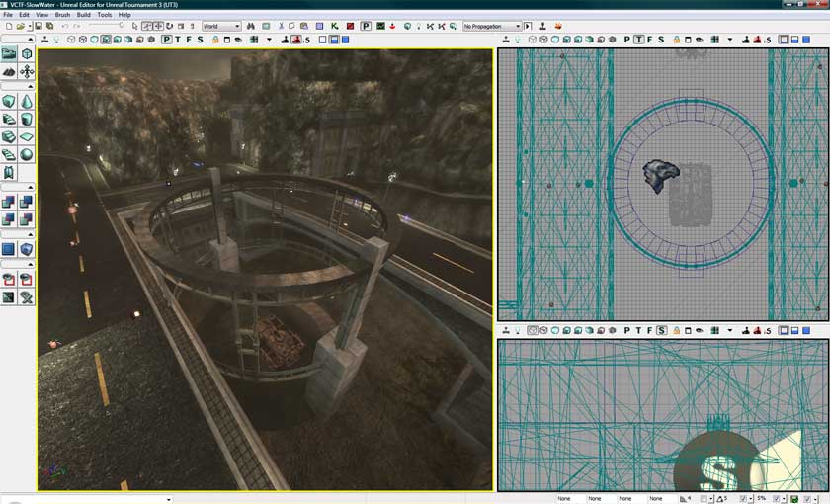Switch main viewport to Front view

189,40
